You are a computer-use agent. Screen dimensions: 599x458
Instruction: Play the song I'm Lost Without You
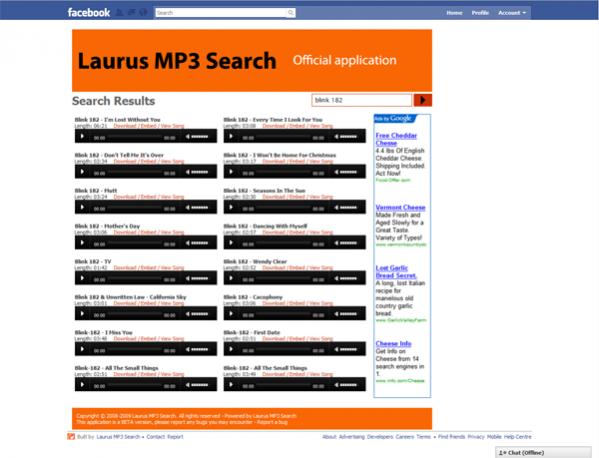coord(82,136)
